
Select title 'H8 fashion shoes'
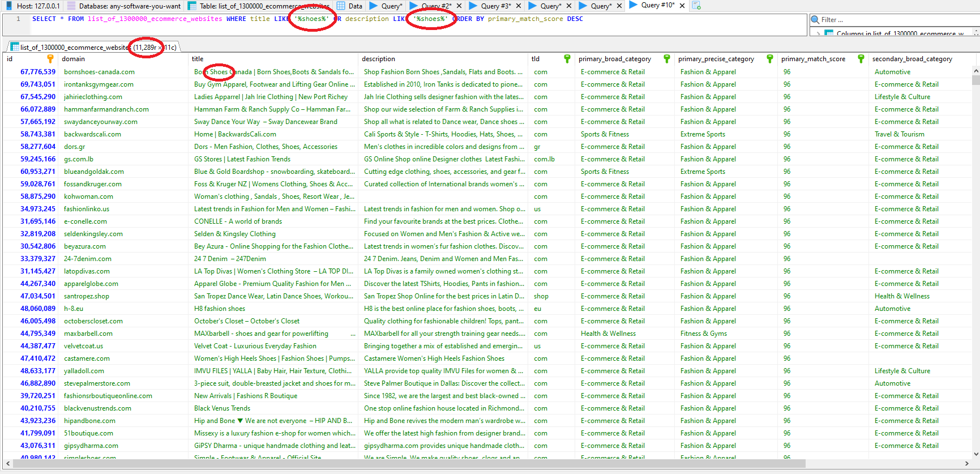(273, 309)
